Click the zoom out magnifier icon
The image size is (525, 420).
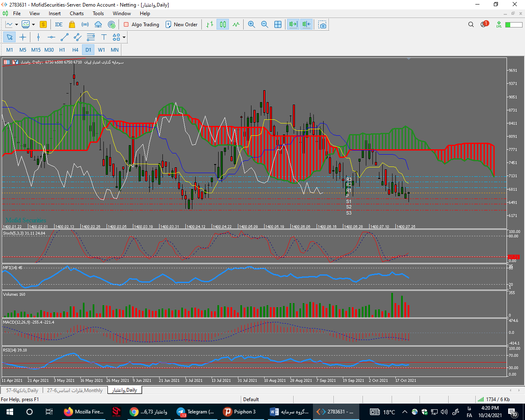[x=265, y=25]
